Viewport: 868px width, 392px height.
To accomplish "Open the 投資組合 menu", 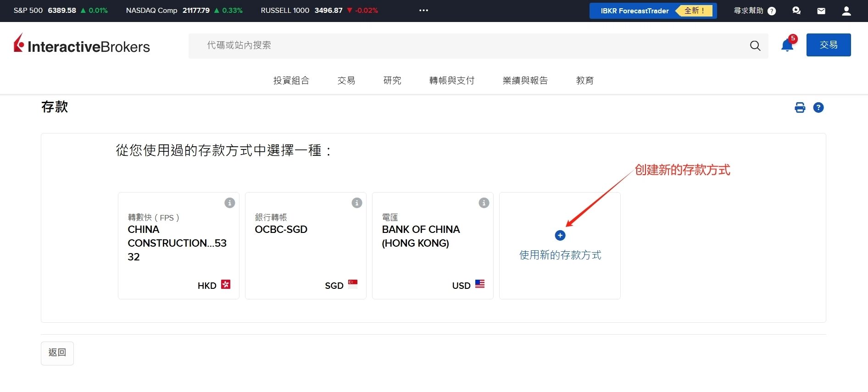I will pos(291,80).
